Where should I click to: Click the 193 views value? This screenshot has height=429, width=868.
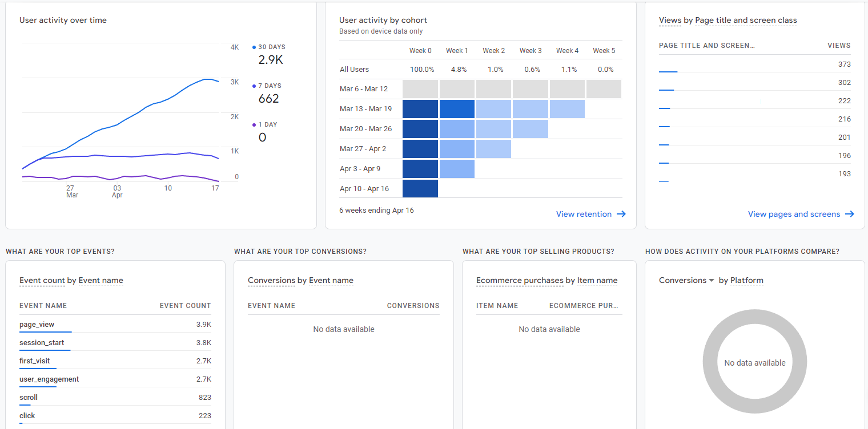point(844,173)
